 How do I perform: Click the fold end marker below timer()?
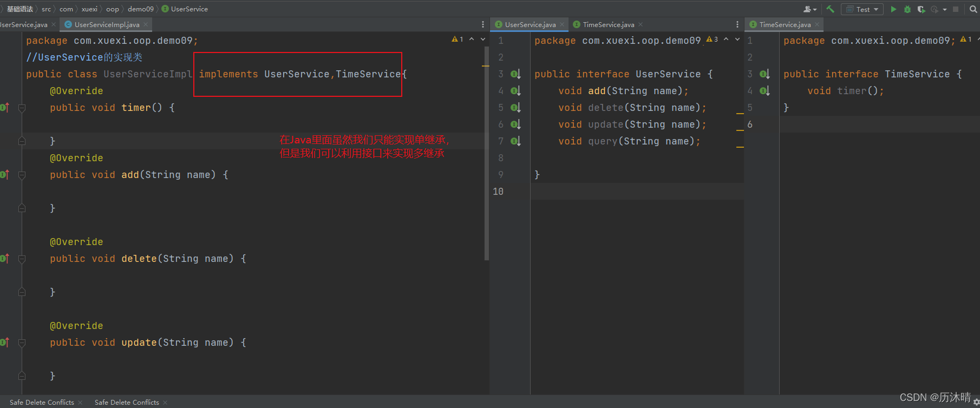(x=22, y=141)
